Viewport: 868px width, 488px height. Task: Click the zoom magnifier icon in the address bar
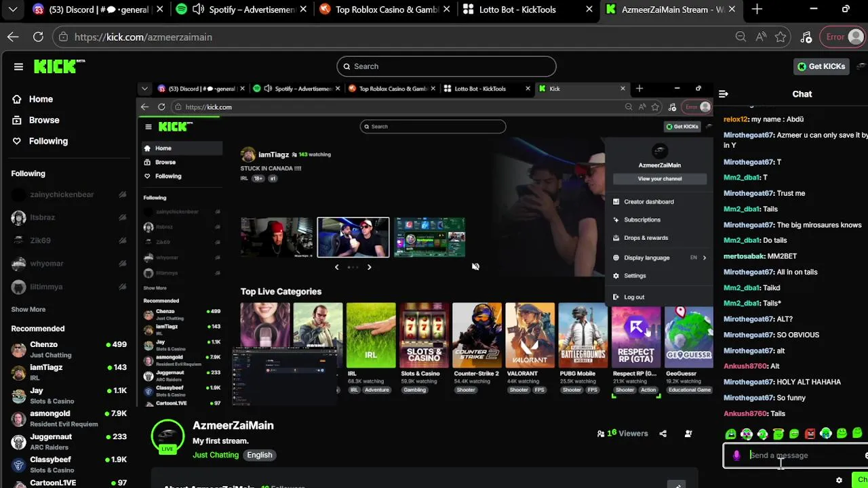pyautogui.click(x=741, y=37)
